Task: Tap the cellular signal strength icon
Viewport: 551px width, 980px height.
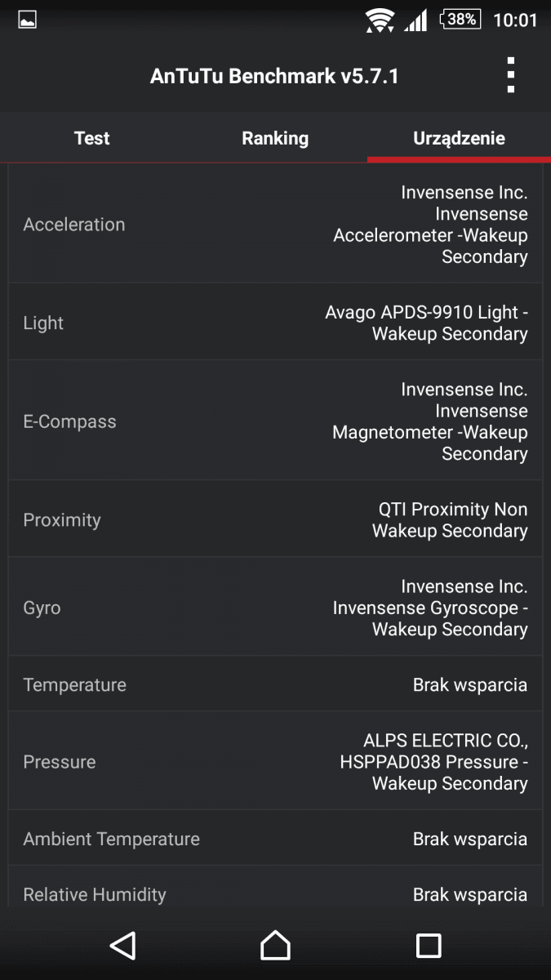Action: pyautogui.click(x=415, y=20)
